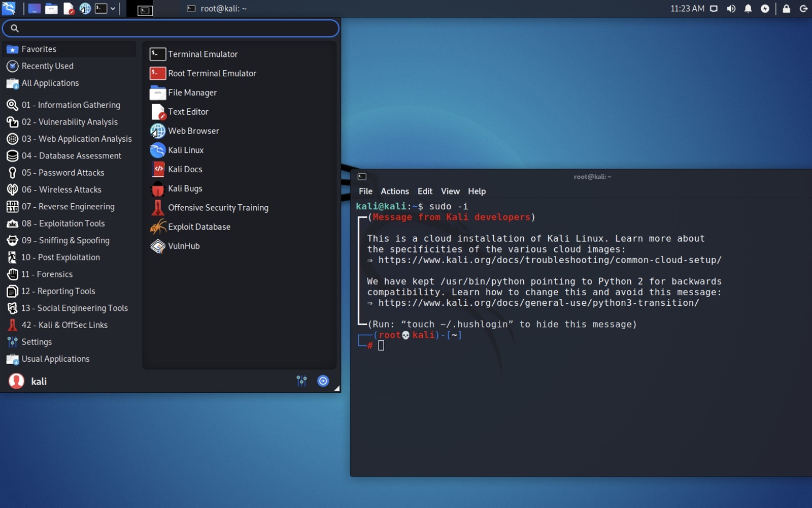The width and height of the screenshot is (812, 508).
Task: Click the common-cloud-setup URL in terminal
Action: click(550, 260)
